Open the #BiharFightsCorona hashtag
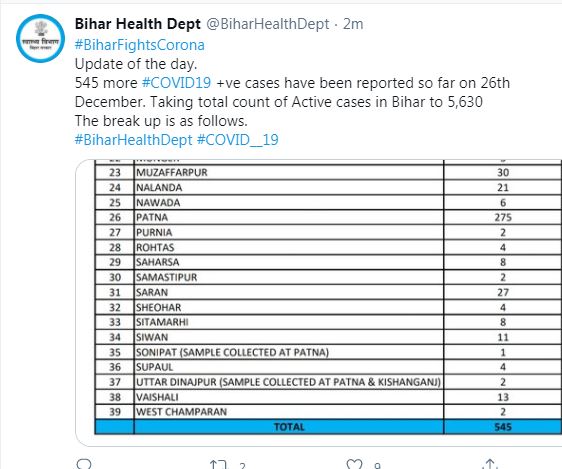The width and height of the screenshot is (562, 469). [x=140, y=45]
